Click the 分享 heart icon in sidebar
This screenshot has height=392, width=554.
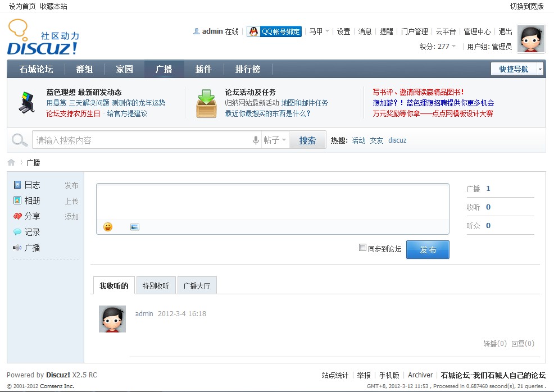click(17, 216)
